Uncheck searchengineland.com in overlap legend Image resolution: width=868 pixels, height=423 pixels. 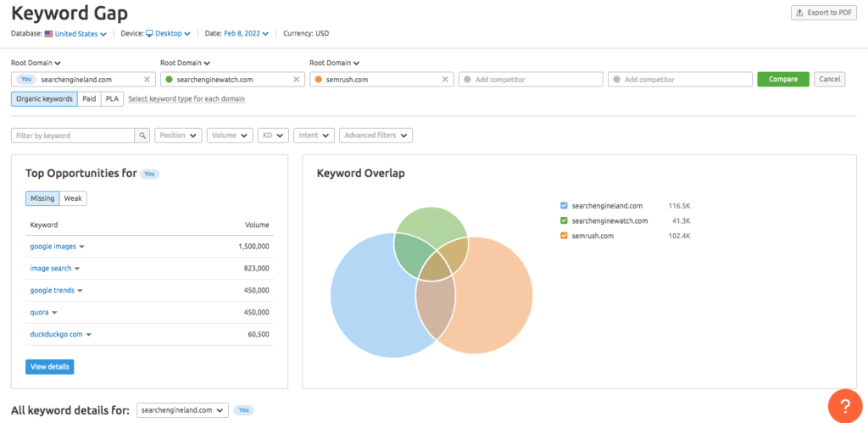564,206
